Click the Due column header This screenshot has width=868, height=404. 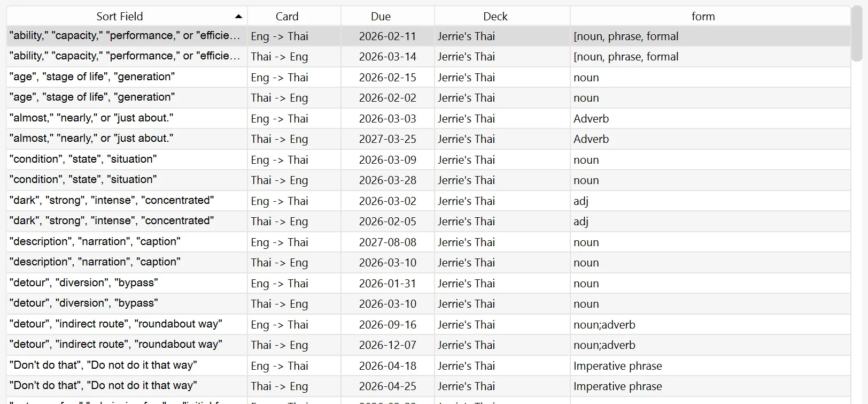381,17
